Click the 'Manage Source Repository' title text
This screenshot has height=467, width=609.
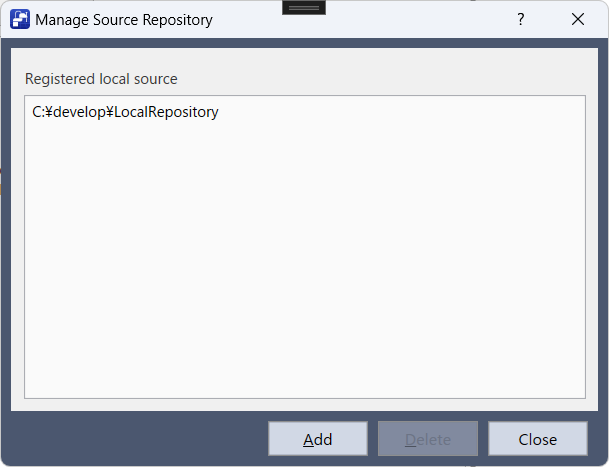coord(124,19)
